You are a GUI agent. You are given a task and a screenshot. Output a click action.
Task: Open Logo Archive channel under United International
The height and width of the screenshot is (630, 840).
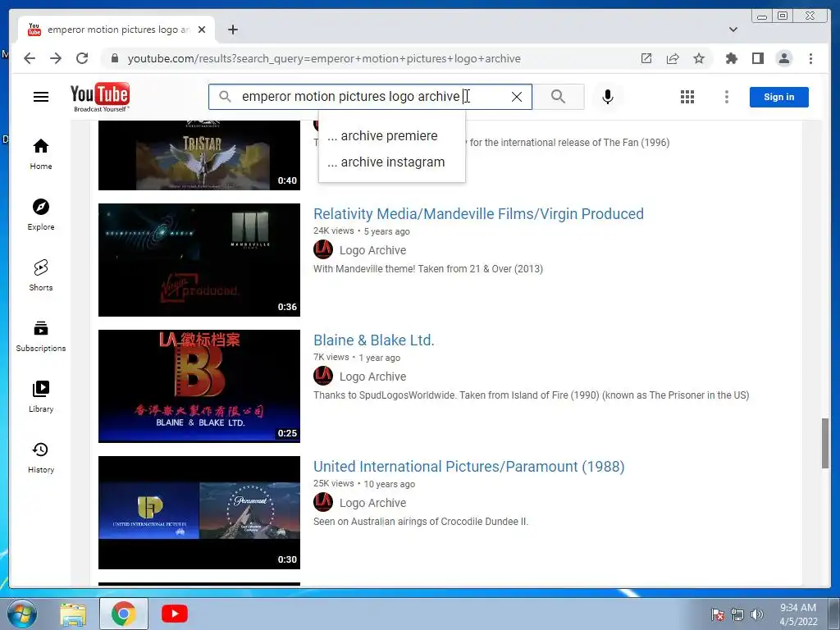tap(373, 503)
